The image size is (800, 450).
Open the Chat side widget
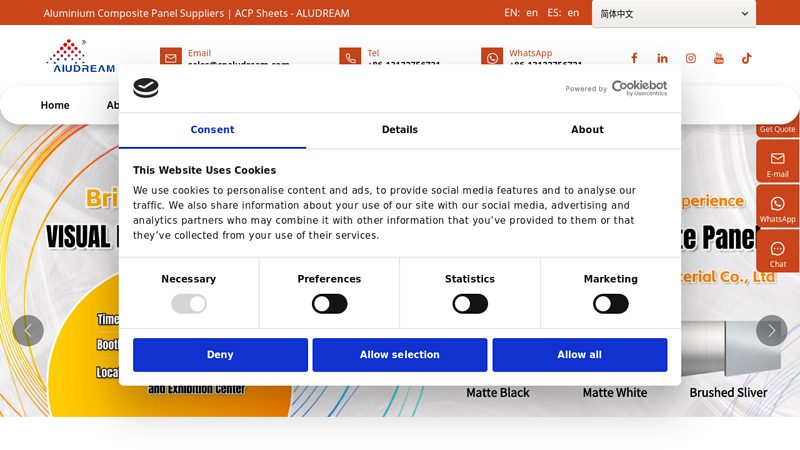[778, 251]
